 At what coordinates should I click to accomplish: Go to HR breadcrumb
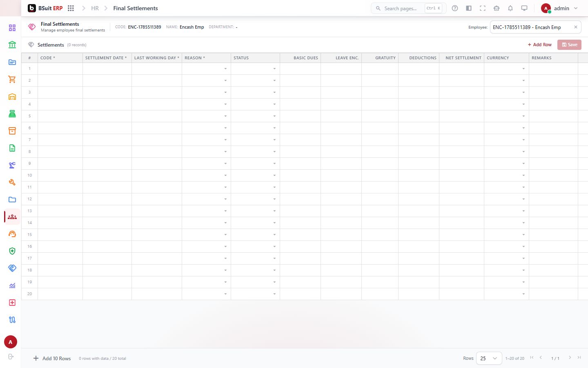pos(95,8)
